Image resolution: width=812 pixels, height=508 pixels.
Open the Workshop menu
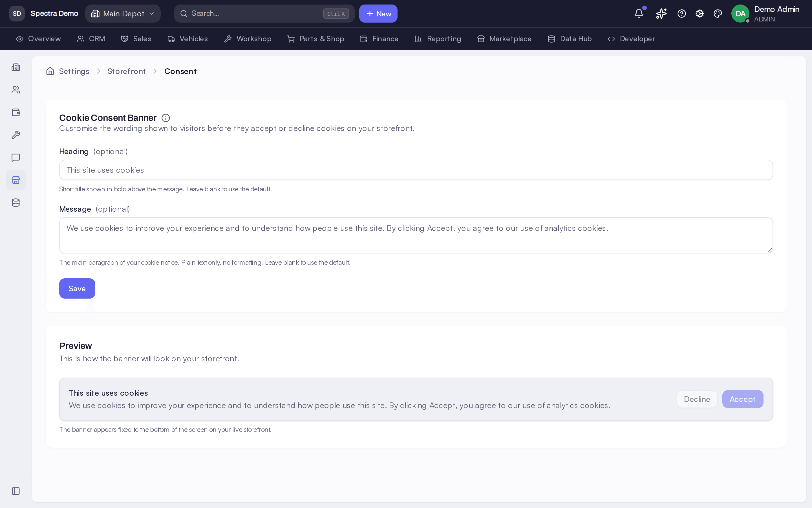tap(248, 39)
